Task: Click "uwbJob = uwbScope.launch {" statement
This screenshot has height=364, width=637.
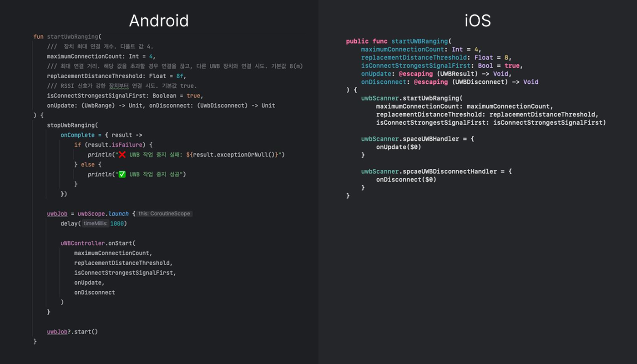Action: (x=91, y=213)
